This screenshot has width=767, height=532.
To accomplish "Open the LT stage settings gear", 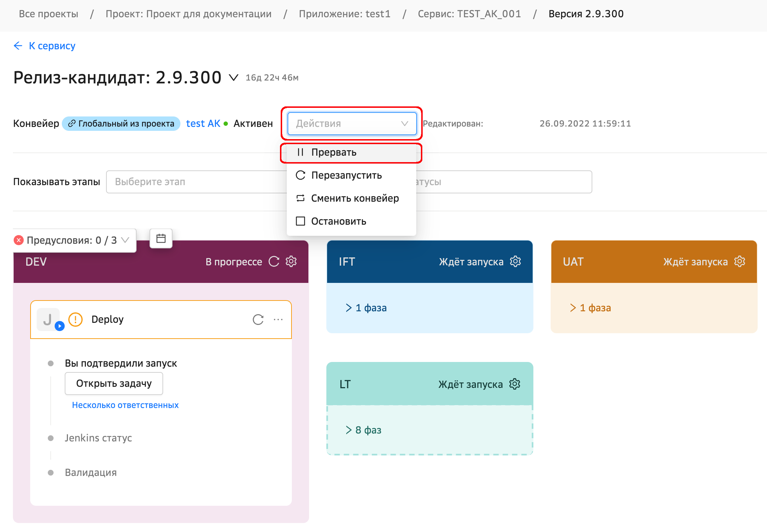I will pos(515,384).
